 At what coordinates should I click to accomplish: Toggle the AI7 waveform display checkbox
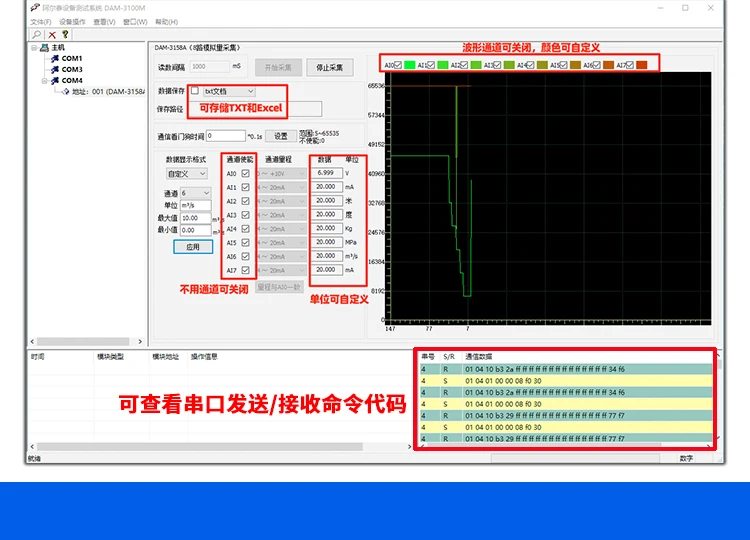(629, 65)
